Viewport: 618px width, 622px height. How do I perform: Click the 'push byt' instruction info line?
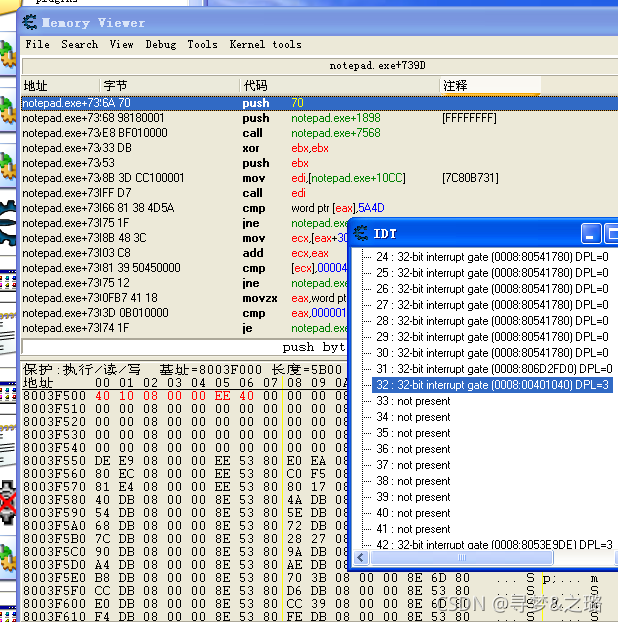click(185, 347)
